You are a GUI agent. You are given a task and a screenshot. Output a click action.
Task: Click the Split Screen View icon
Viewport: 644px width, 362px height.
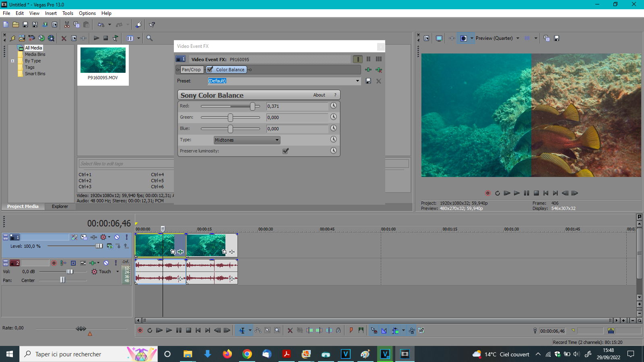[x=464, y=38]
